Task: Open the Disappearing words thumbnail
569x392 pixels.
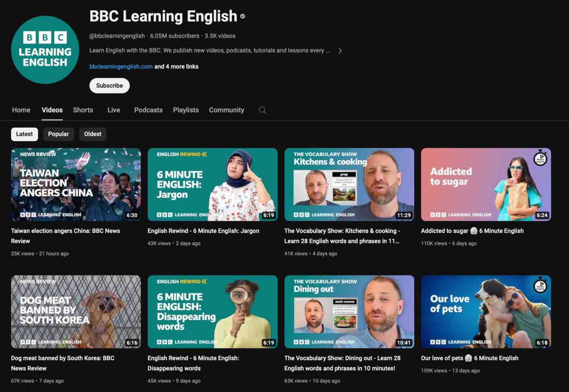Action: 212,312
